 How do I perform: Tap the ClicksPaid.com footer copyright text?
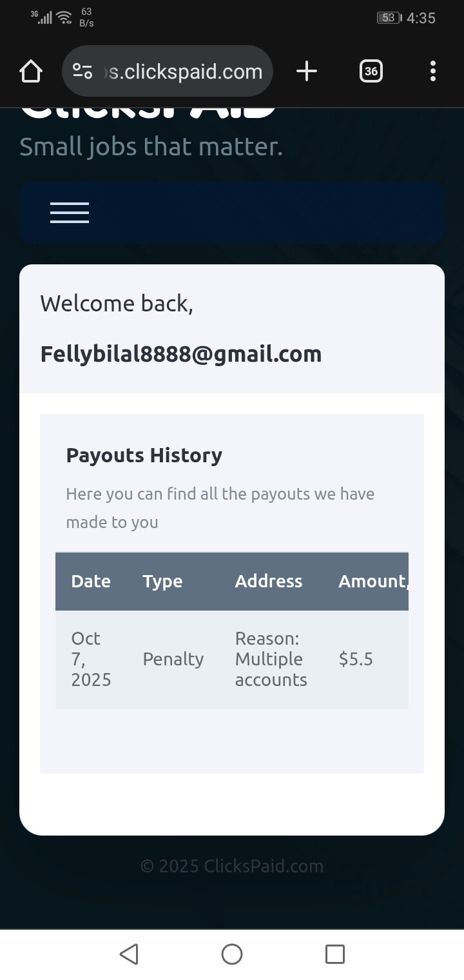coord(232,866)
